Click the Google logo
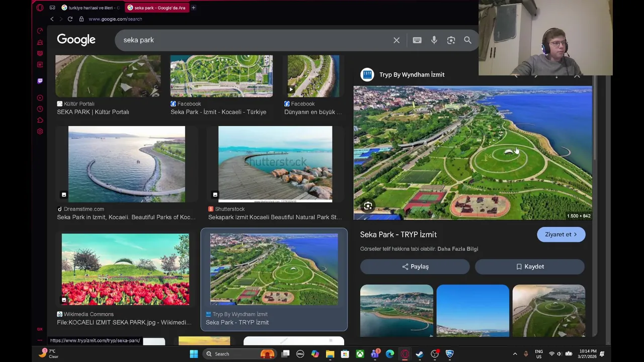The image size is (644, 362). (76, 40)
